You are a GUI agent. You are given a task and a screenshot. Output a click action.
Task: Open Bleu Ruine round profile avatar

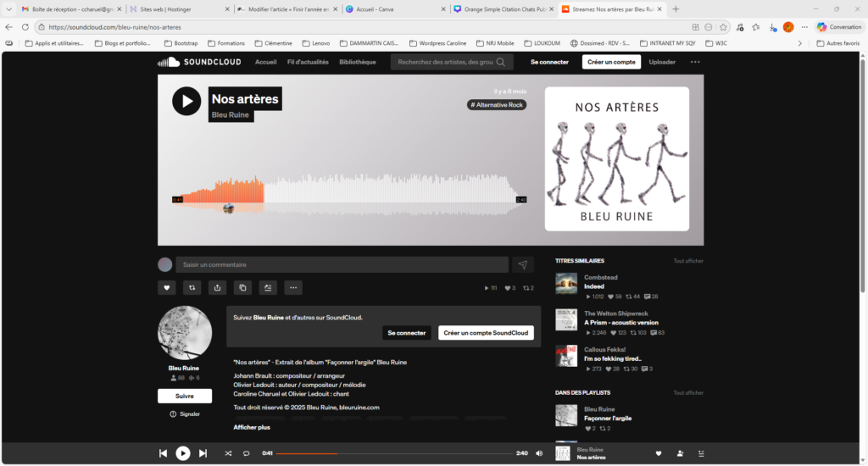click(185, 333)
